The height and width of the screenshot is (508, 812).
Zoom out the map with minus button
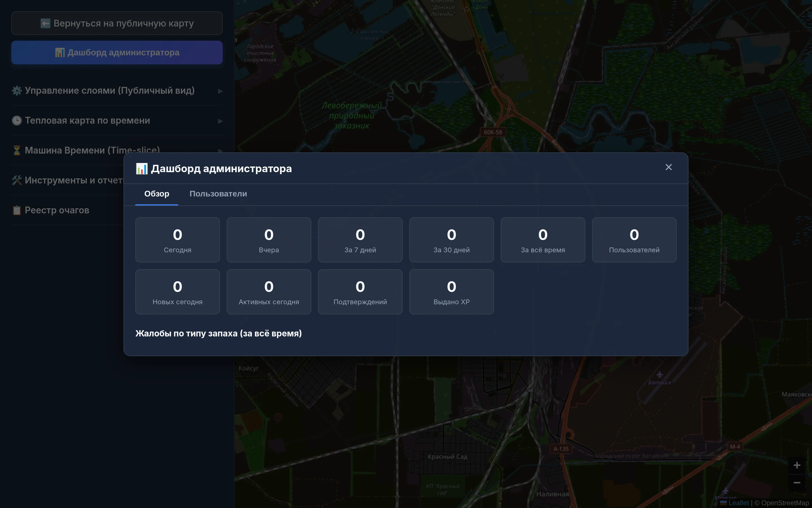click(797, 483)
